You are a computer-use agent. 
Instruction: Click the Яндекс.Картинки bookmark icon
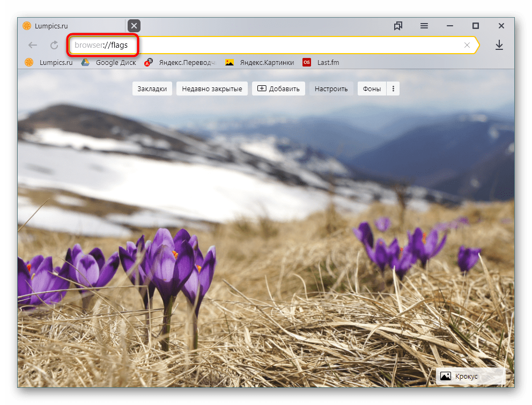tap(230, 62)
